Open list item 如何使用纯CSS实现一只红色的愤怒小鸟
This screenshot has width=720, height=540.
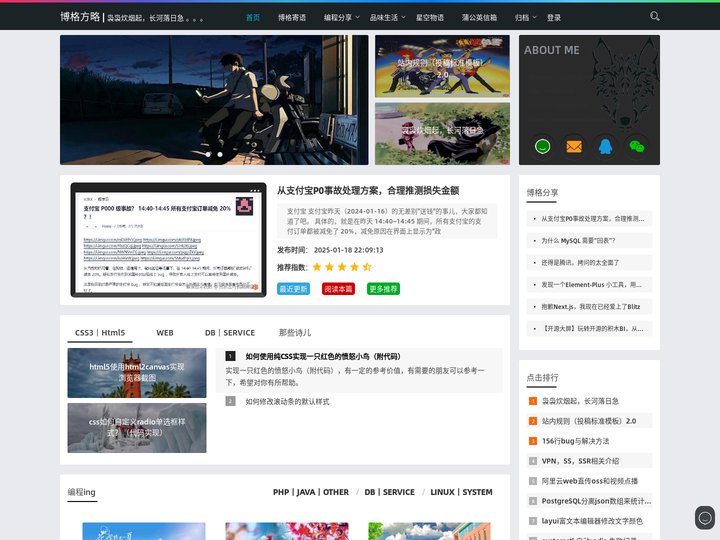323,356
